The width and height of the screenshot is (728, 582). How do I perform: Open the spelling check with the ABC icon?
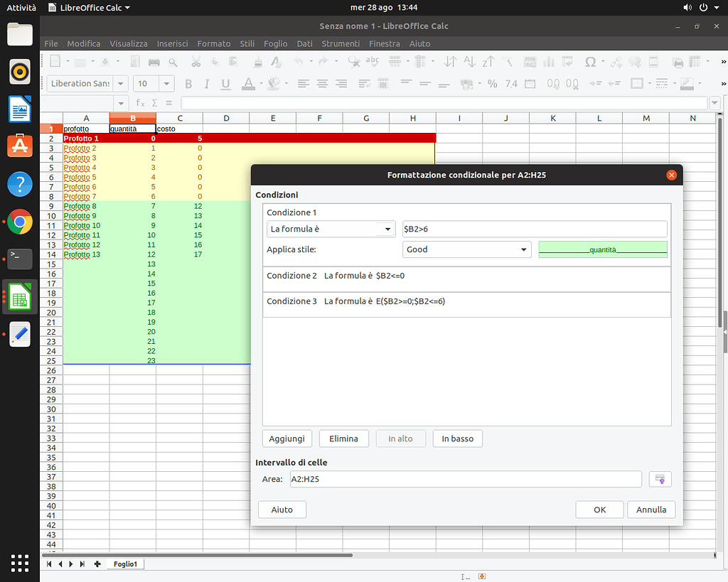(x=373, y=62)
